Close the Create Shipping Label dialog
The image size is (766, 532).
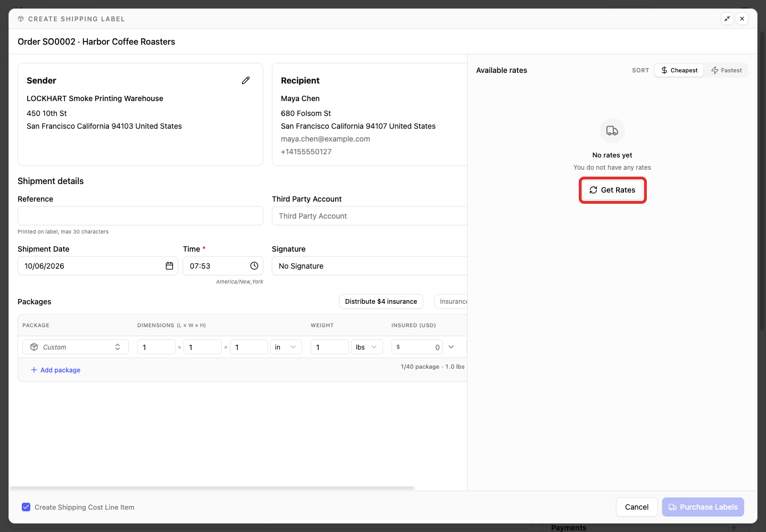pyautogui.click(x=742, y=19)
